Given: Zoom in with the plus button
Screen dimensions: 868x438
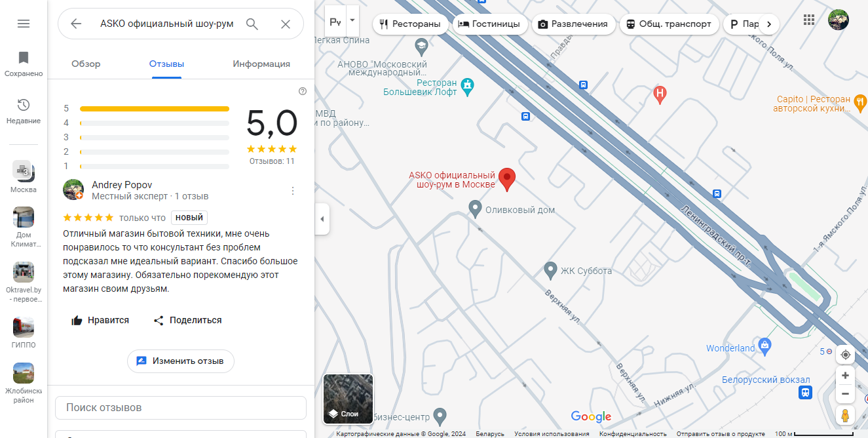Looking at the screenshot, I should pyautogui.click(x=845, y=376).
